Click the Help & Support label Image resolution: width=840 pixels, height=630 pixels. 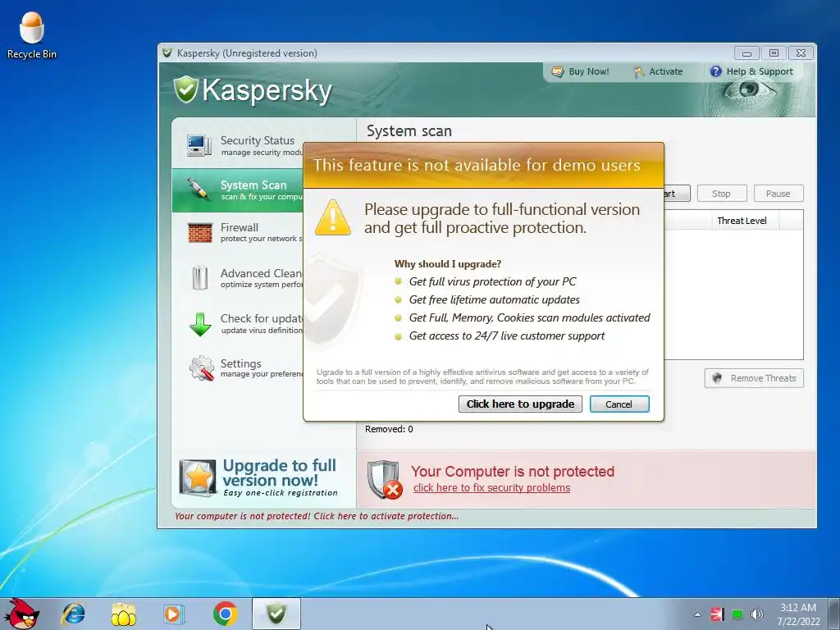click(x=760, y=71)
